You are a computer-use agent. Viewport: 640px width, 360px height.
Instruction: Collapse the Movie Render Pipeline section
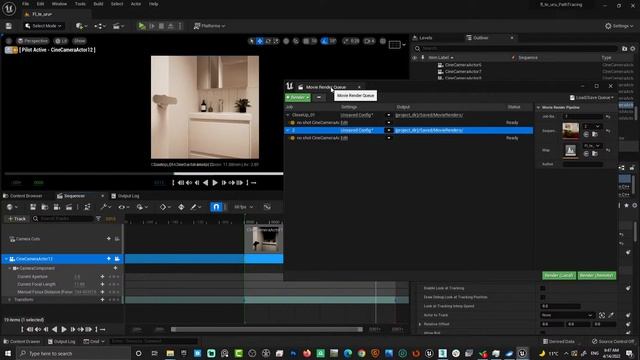538,107
